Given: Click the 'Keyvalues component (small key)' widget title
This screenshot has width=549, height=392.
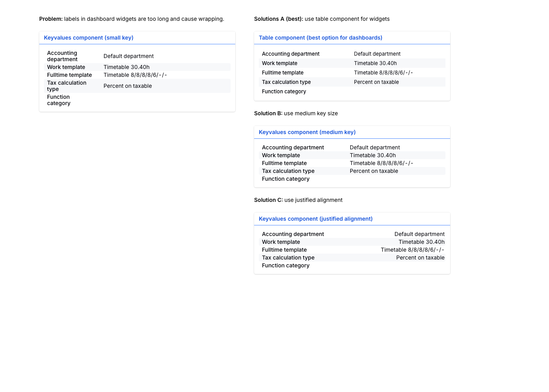Looking at the screenshot, I should pyautogui.click(x=89, y=38).
